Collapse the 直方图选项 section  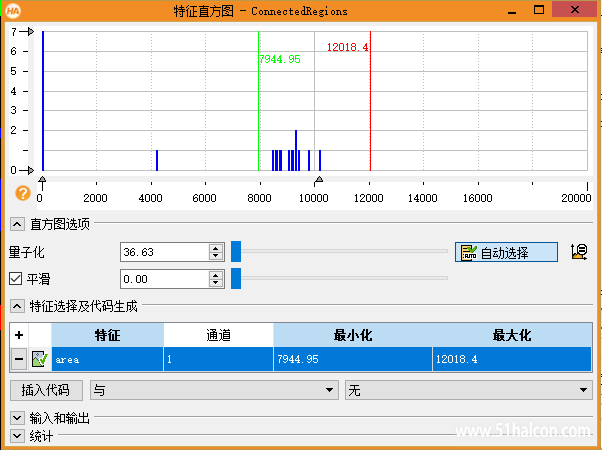pyautogui.click(x=17, y=224)
